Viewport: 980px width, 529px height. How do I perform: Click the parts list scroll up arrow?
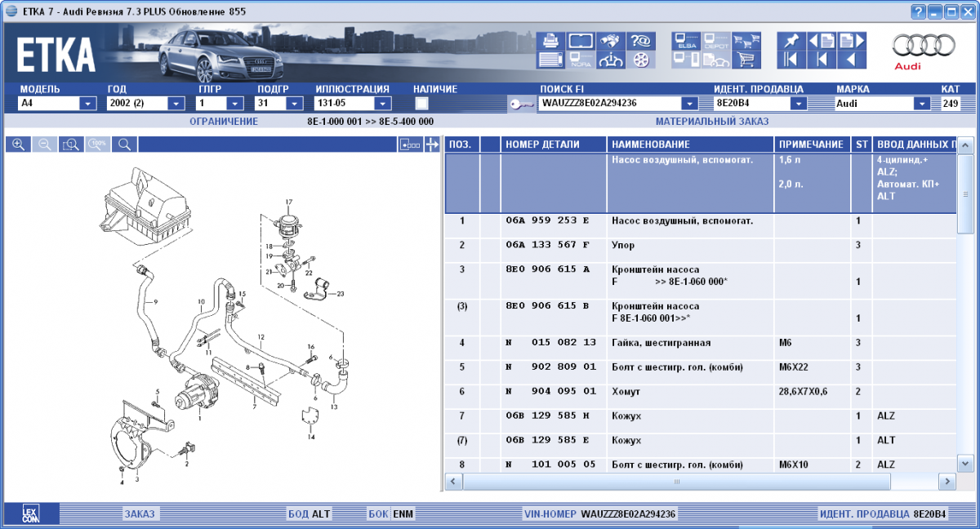pyautogui.click(x=965, y=144)
